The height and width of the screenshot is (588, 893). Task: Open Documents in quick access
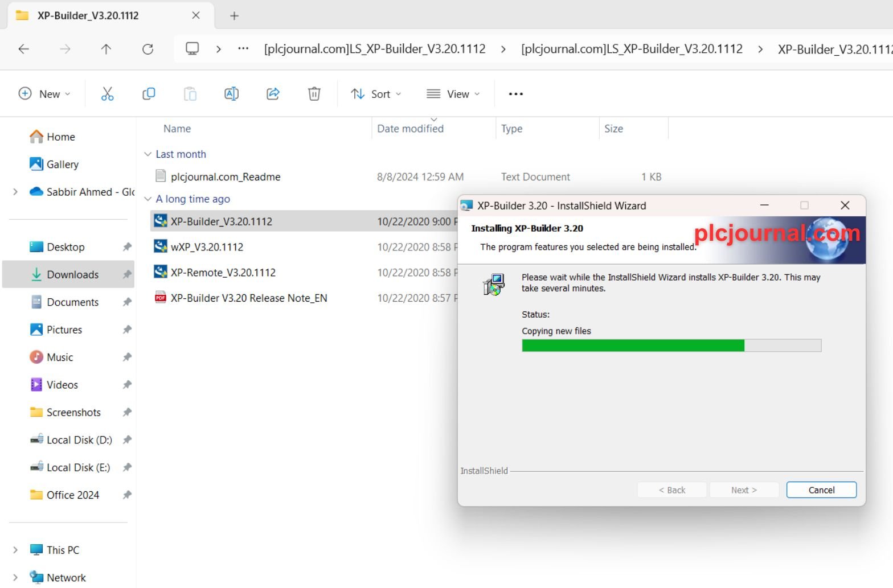coord(64,302)
